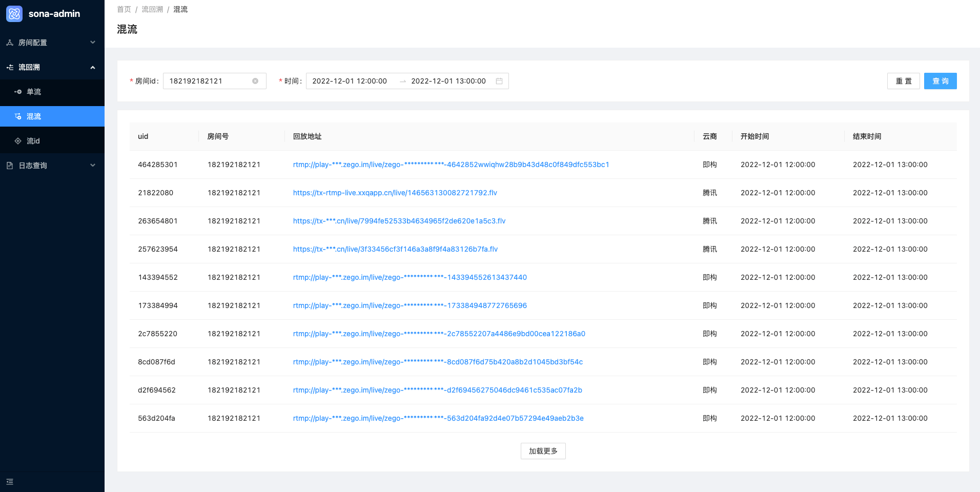Viewport: 980px width, 492px height.
Task: Open the replay link ending 173384948772765696
Action: tap(410, 305)
